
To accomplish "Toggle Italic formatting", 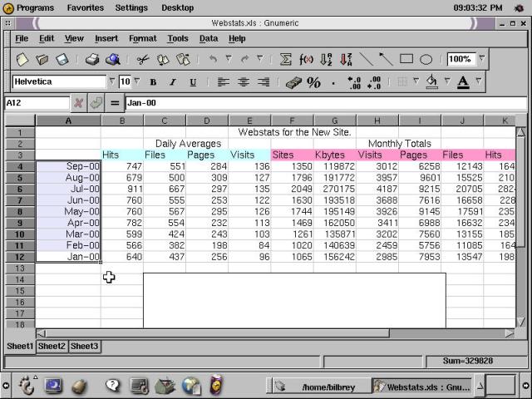I will [x=173, y=82].
